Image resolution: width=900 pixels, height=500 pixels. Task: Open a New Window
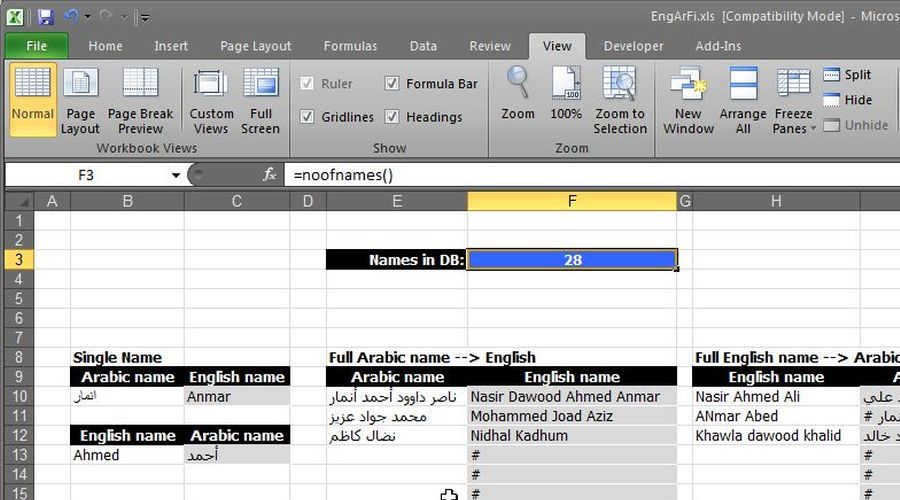tap(688, 100)
